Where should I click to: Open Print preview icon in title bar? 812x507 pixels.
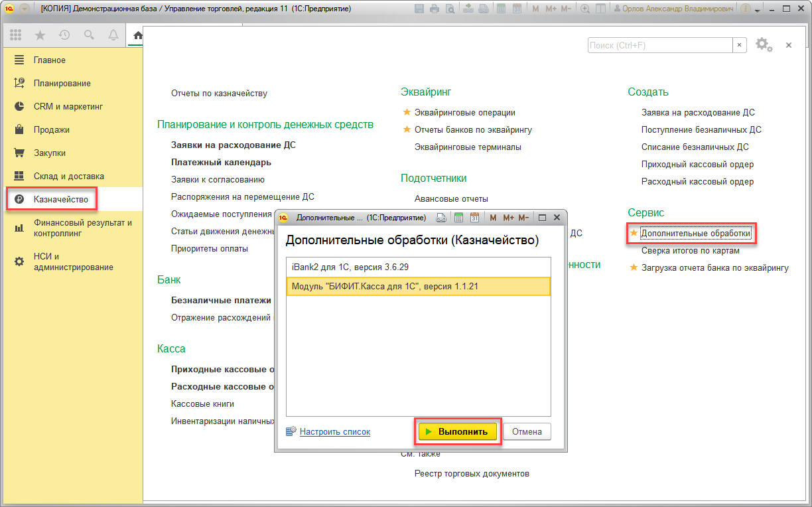tap(450, 9)
